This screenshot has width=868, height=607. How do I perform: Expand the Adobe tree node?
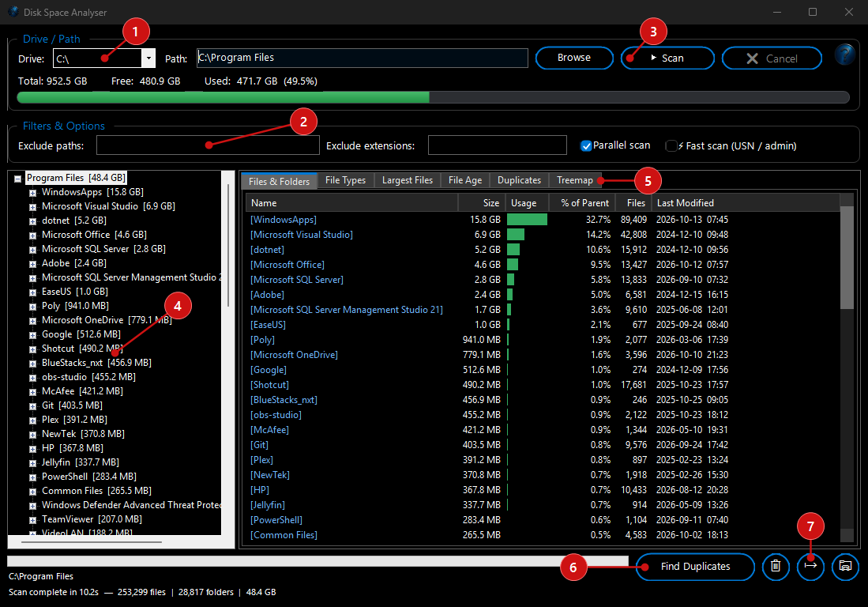32,264
